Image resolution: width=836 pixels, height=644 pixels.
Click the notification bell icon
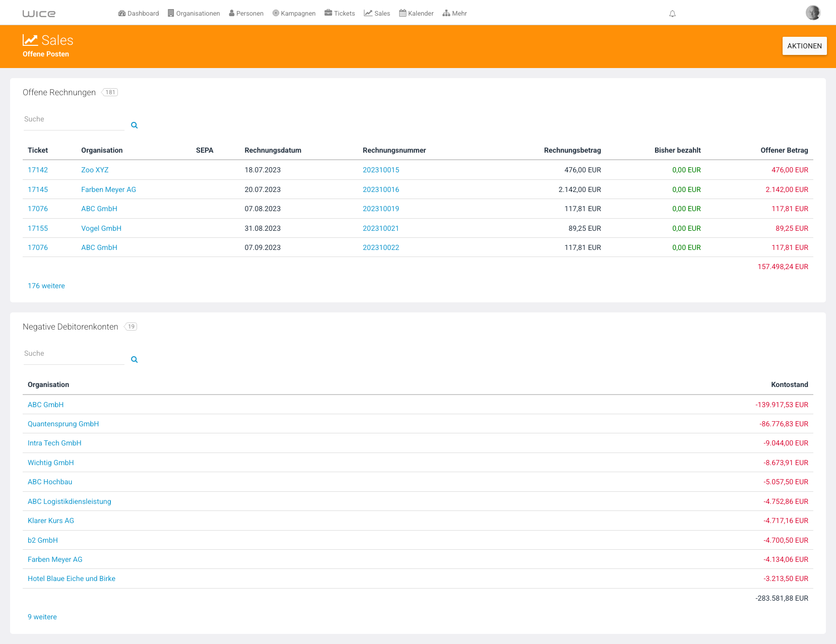pyautogui.click(x=672, y=14)
